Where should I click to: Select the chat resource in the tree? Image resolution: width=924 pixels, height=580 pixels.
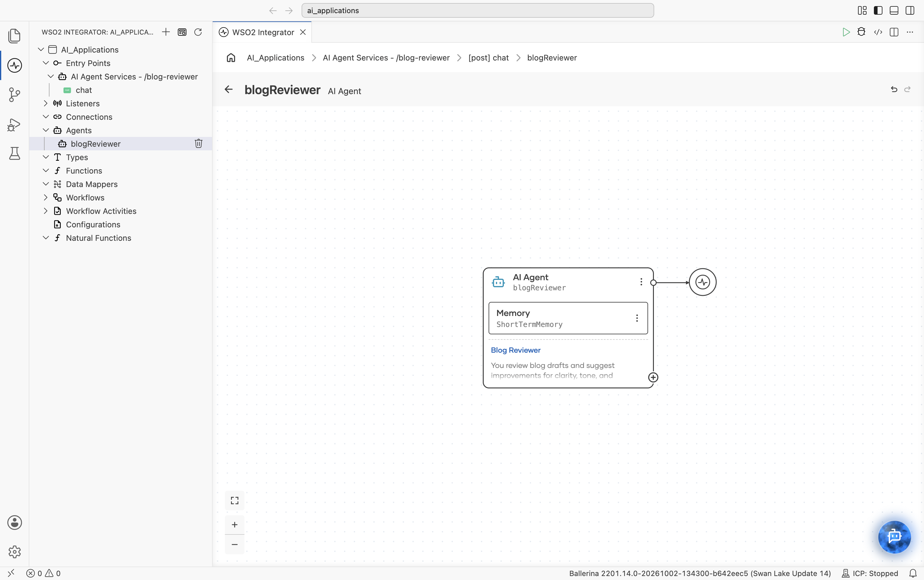pos(84,90)
